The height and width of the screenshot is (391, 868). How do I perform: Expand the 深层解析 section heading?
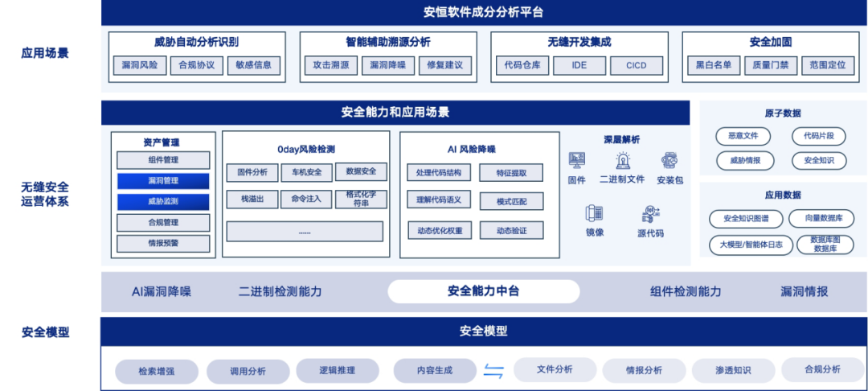point(621,139)
